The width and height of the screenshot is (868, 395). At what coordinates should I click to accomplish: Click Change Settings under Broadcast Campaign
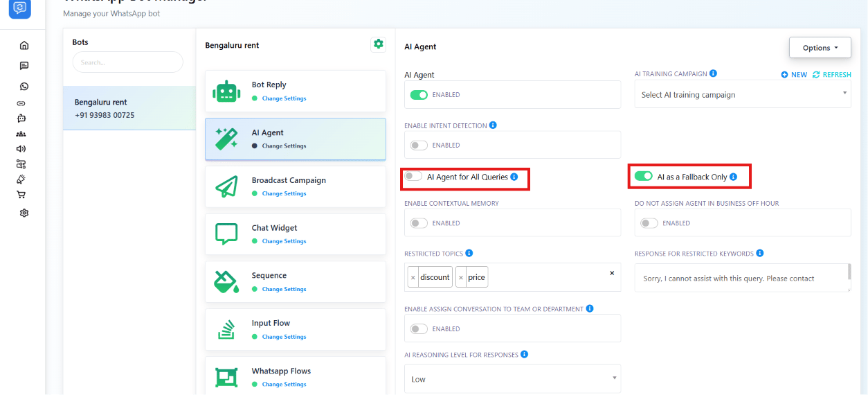pos(284,194)
